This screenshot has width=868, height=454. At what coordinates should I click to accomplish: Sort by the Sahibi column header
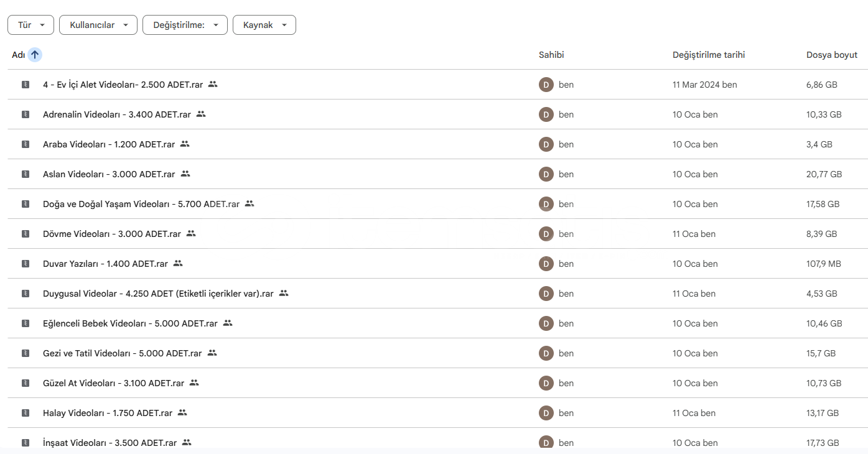(x=551, y=55)
